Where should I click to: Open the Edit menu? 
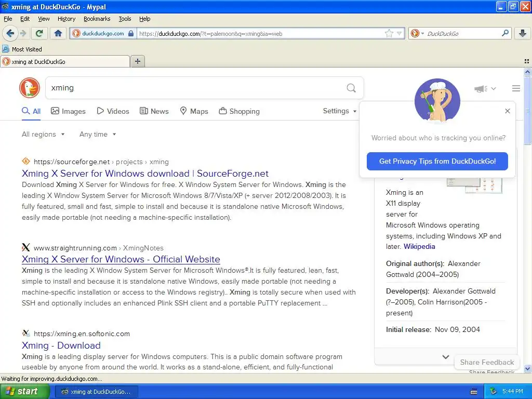coord(25,19)
